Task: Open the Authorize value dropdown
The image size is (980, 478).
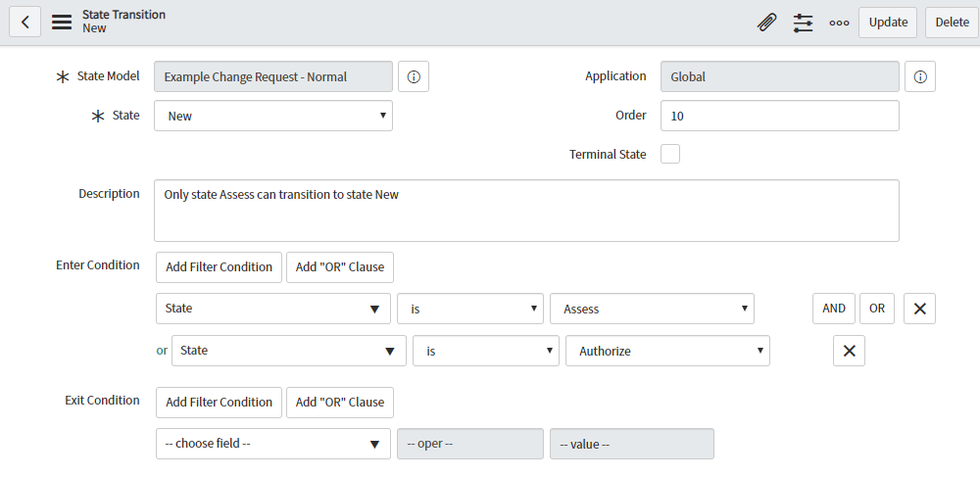Action: 667,351
